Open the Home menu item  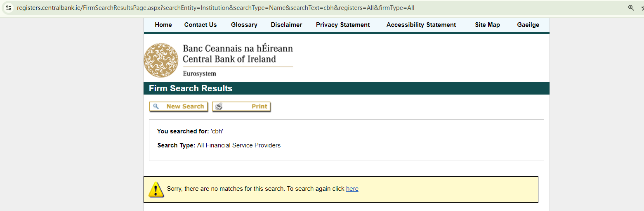163,25
